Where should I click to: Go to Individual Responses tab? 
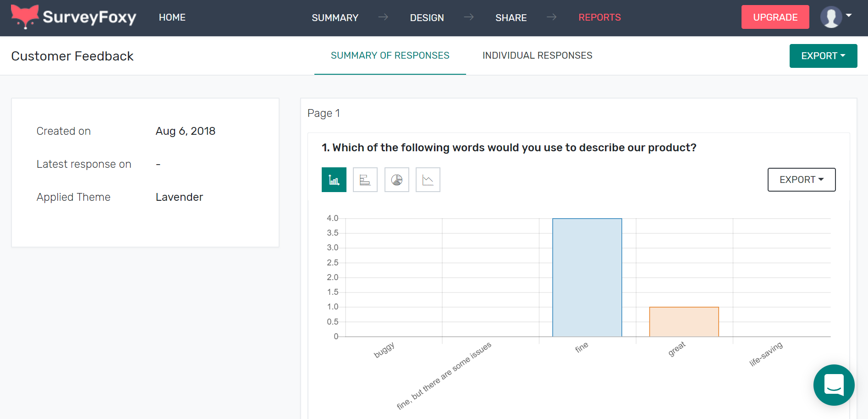tap(537, 55)
